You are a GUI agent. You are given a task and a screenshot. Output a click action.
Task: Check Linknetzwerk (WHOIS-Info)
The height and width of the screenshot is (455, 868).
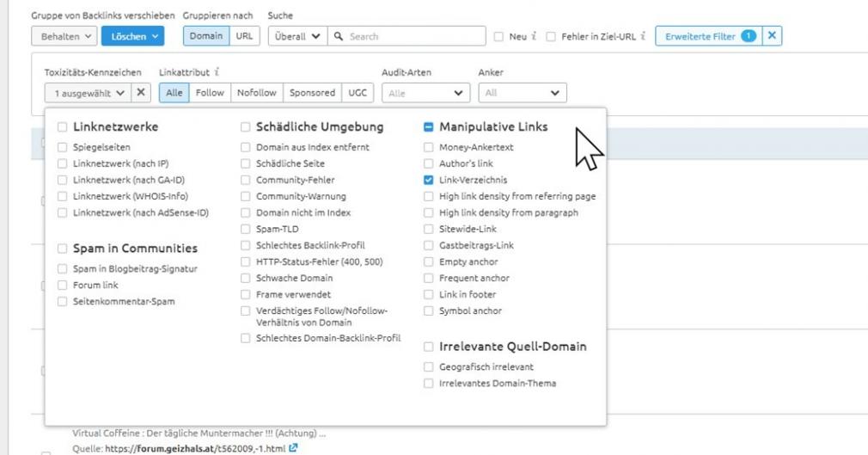(x=62, y=196)
